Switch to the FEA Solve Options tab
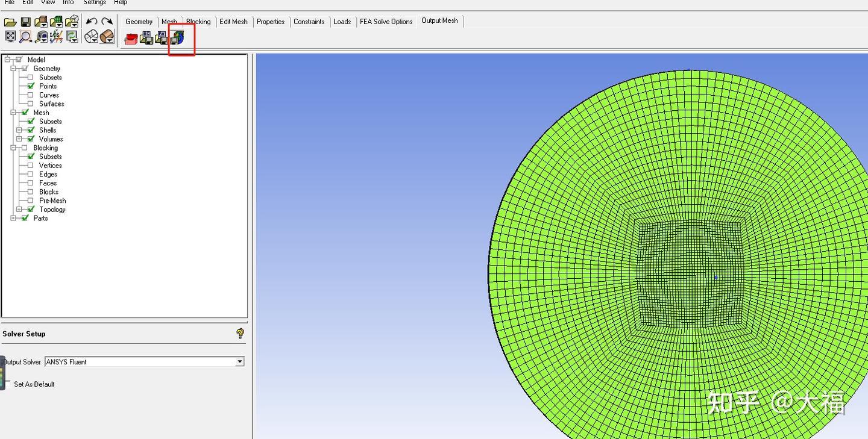This screenshot has width=868, height=439. 386,22
